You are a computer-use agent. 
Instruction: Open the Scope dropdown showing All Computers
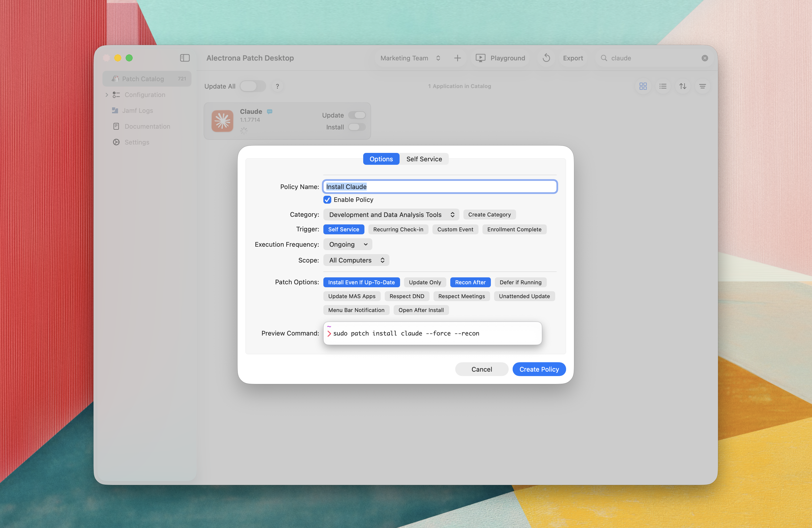point(356,260)
